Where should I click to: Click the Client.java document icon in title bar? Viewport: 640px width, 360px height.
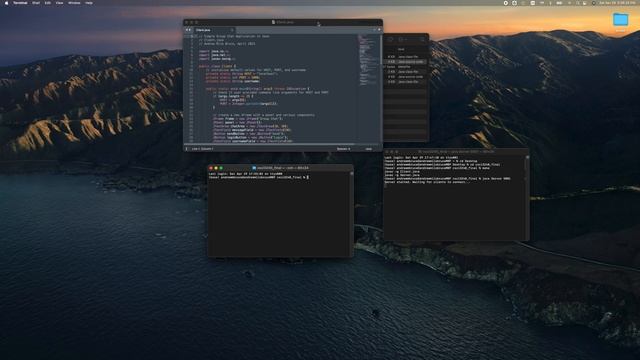[x=273, y=22]
